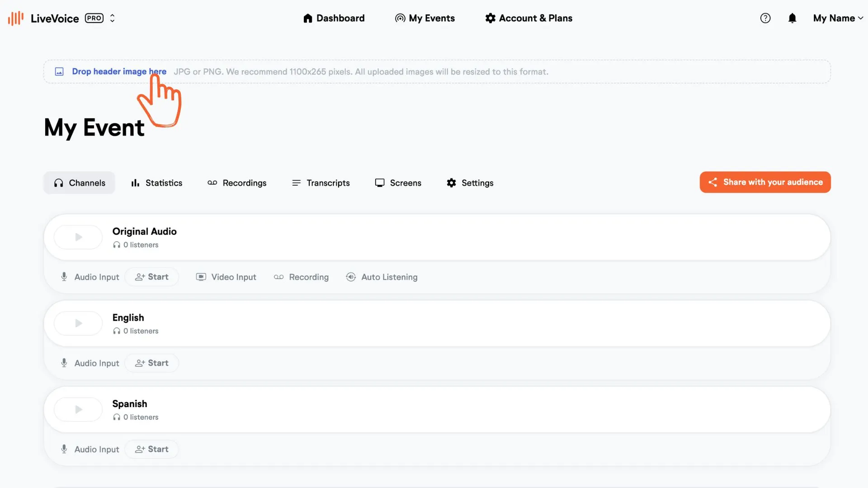The image size is (868, 488).
Task: Click Audio Input for Spanish channel
Action: [90, 449]
